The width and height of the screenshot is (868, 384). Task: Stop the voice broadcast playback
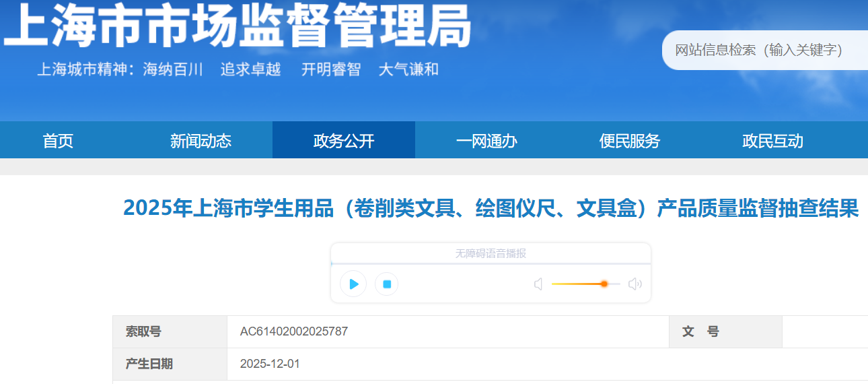coord(387,284)
